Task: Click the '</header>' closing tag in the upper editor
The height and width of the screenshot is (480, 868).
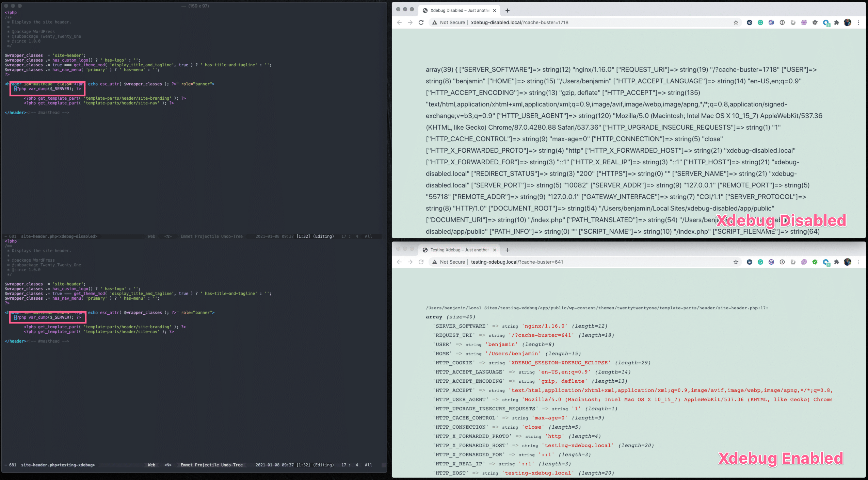Action: pyautogui.click(x=15, y=113)
